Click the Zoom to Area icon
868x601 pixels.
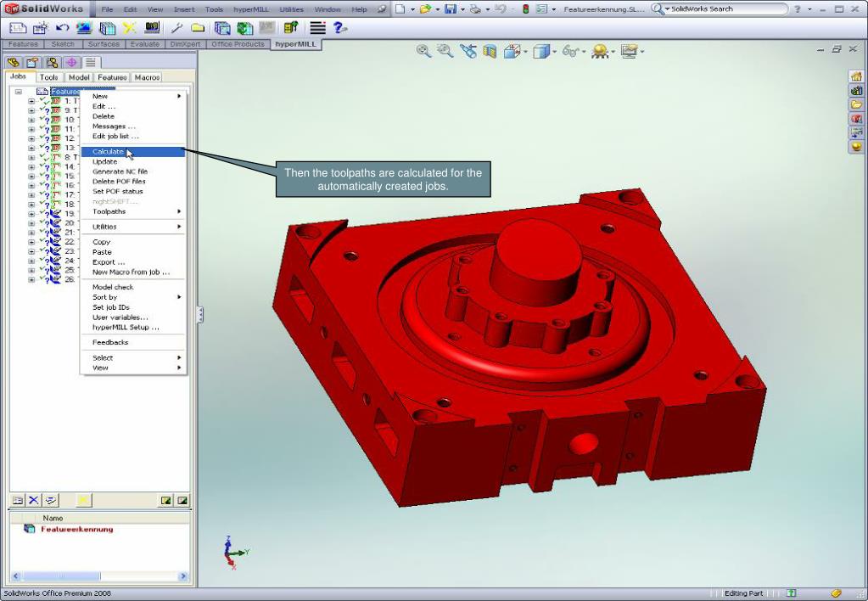pos(445,52)
